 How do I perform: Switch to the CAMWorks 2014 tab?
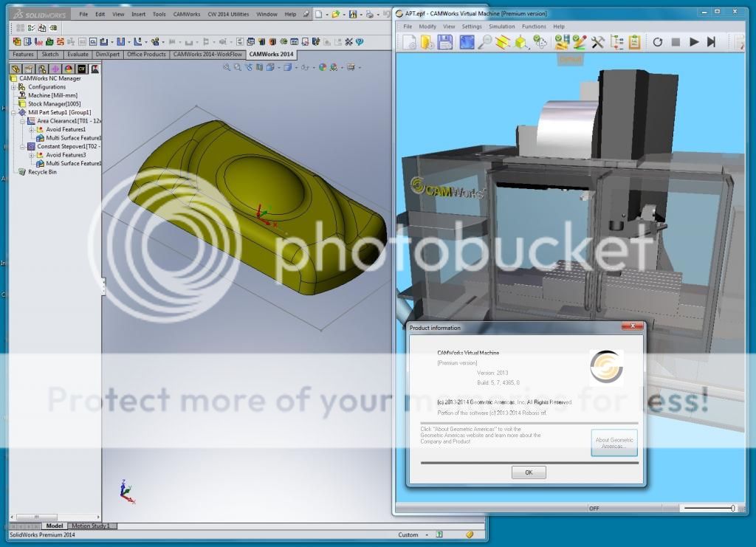coord(271,54)
